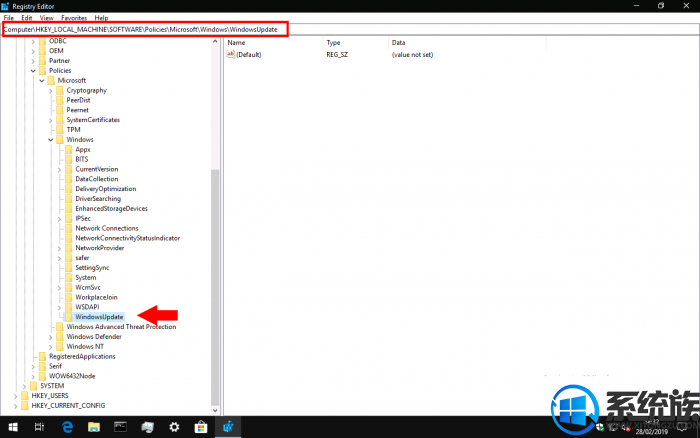Screen dimensions: 700x438
Task: Select the Windows NT key
Action: click(85, 346)
